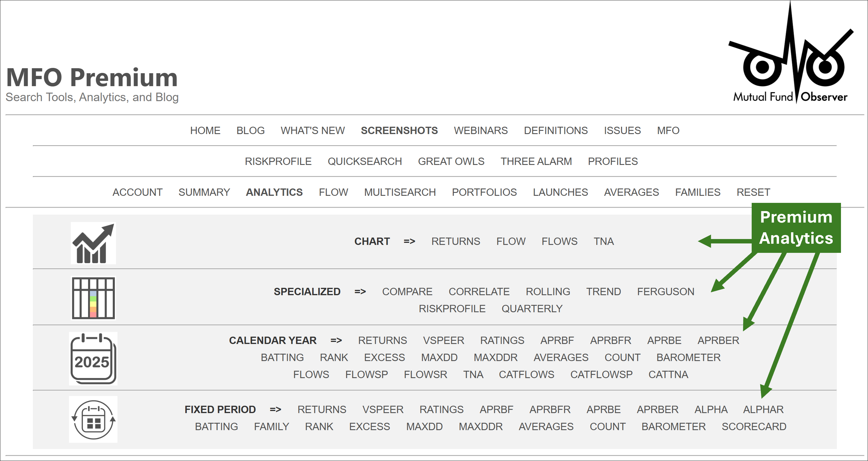Viewport: 868px width, 461px height.
Task: Open the QUICKSEARCH tool
Action: [x=365, y=161]
